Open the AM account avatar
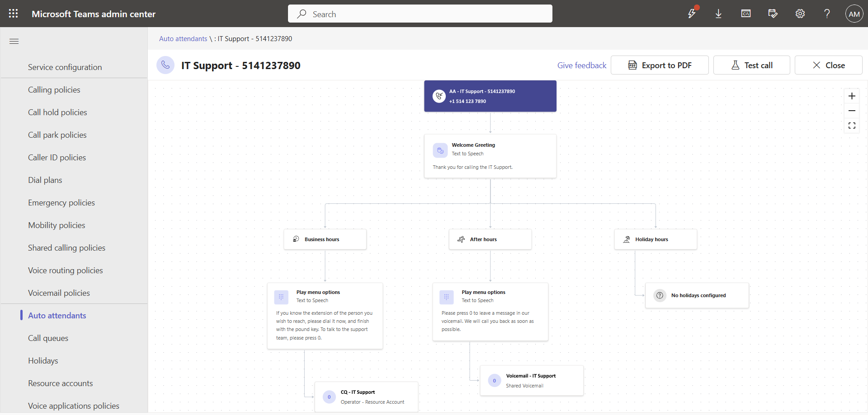The height and width of the screenshot is (415, 868). (854, 14)
